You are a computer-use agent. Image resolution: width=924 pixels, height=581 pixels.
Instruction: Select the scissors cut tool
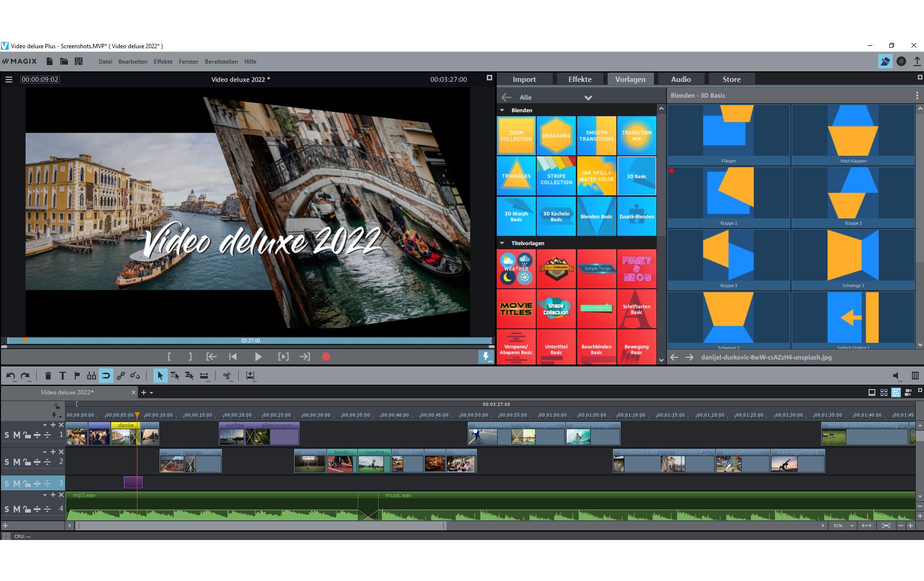227,376
